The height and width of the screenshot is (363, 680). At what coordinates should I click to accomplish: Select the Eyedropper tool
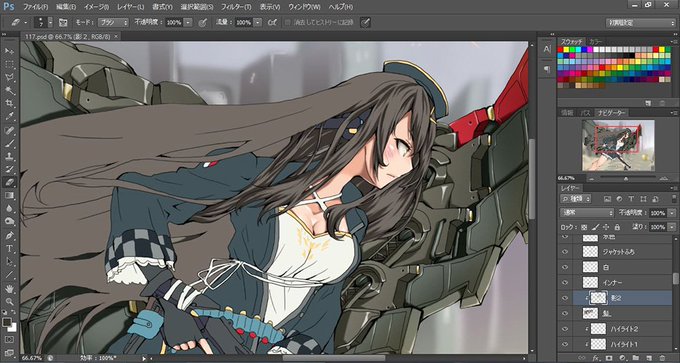pyautogui.click(x=10, y=117)
